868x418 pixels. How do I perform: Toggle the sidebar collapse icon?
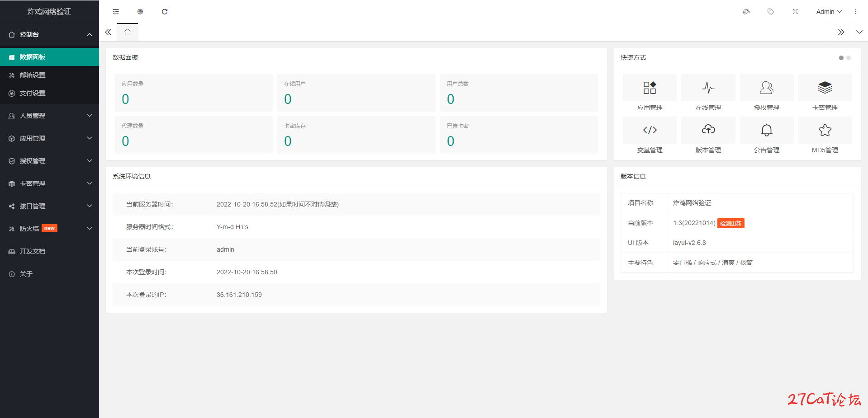[116, 12]
